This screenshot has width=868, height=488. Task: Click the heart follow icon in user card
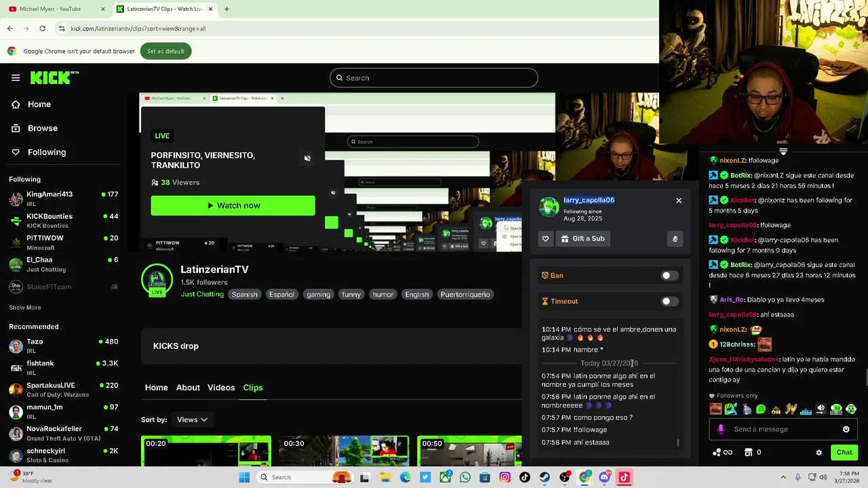tap(545, 239)
